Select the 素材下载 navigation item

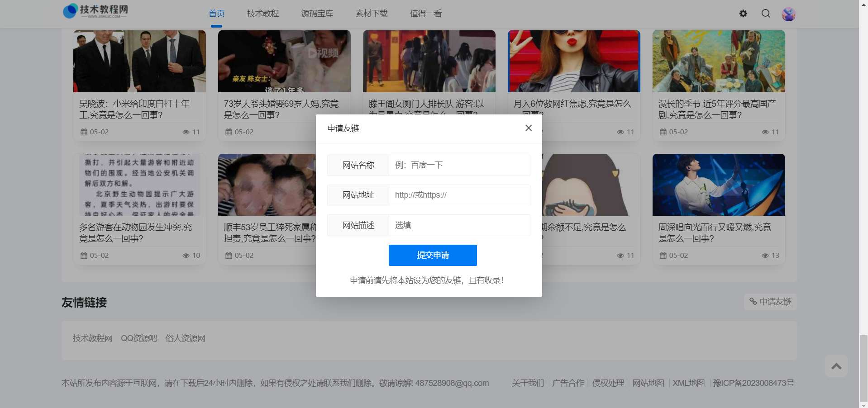coord(372,14)
